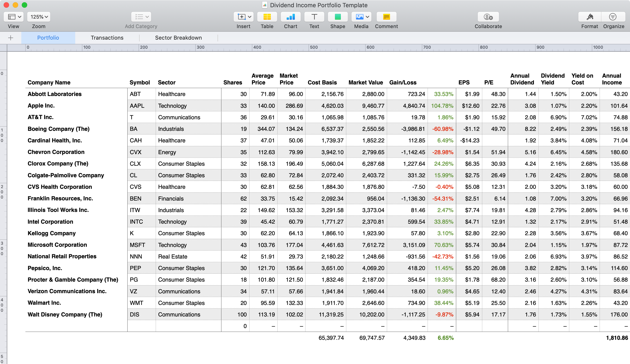The height and width of the screenshot is (364, 630).
Task: Select the EPS column header
Action: point(464,82)
